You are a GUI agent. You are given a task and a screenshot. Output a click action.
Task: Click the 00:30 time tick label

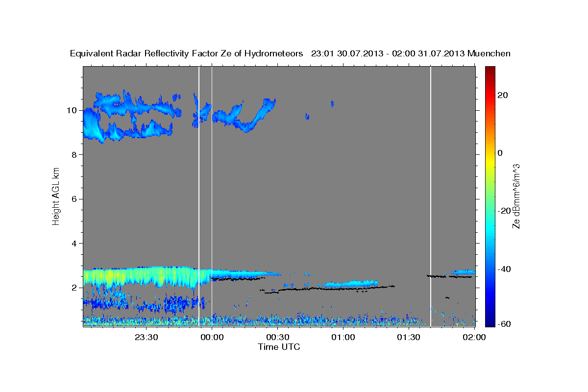tap(278, 337)
